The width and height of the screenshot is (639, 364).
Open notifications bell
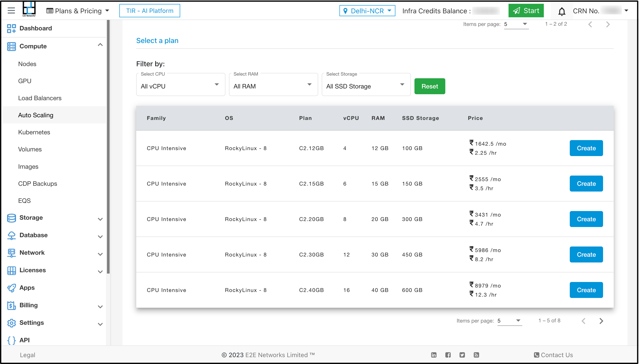[x=562, y=11]
